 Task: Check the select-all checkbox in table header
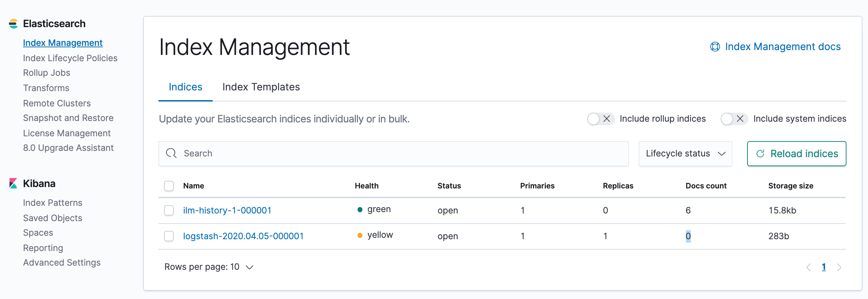coord(169,186)
